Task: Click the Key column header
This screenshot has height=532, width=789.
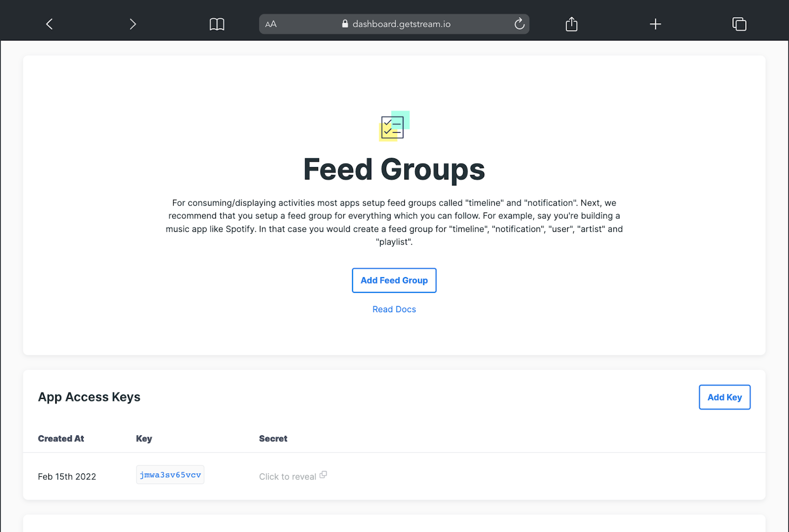Action: 144,438
